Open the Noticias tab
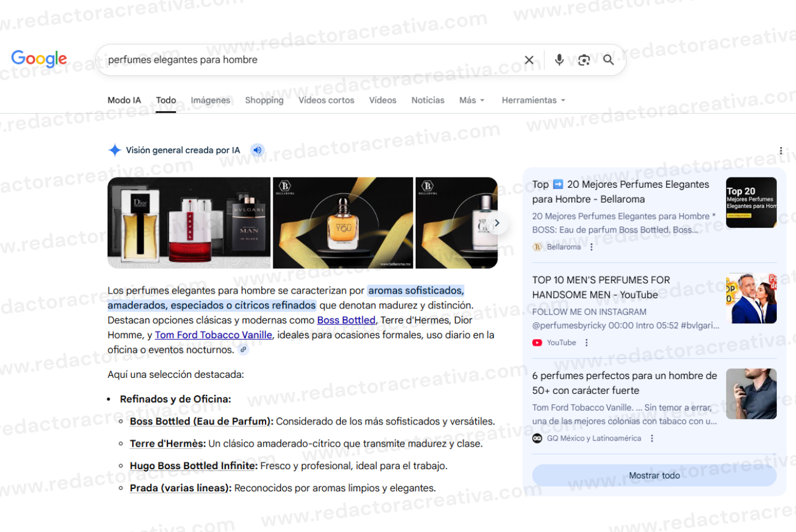 (428, 100)
